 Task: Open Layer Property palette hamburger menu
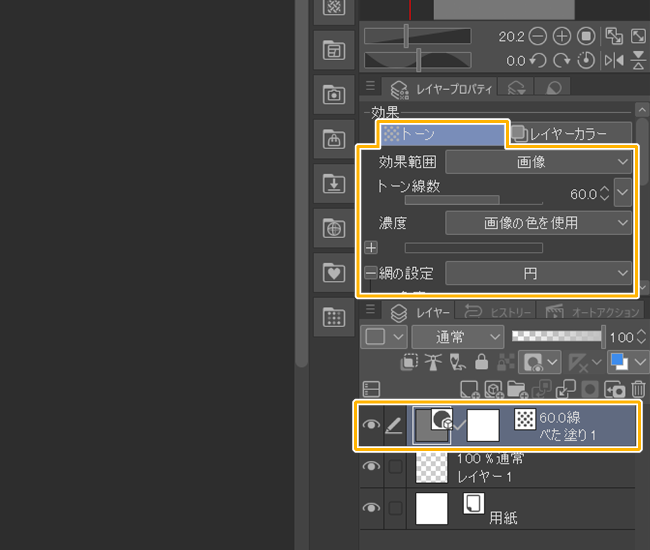click(x=370, y=86)
